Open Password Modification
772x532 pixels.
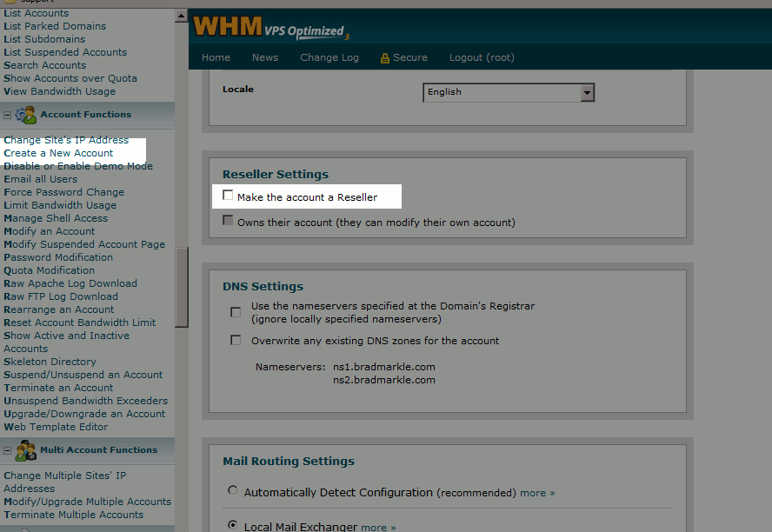tap(58, 257)
